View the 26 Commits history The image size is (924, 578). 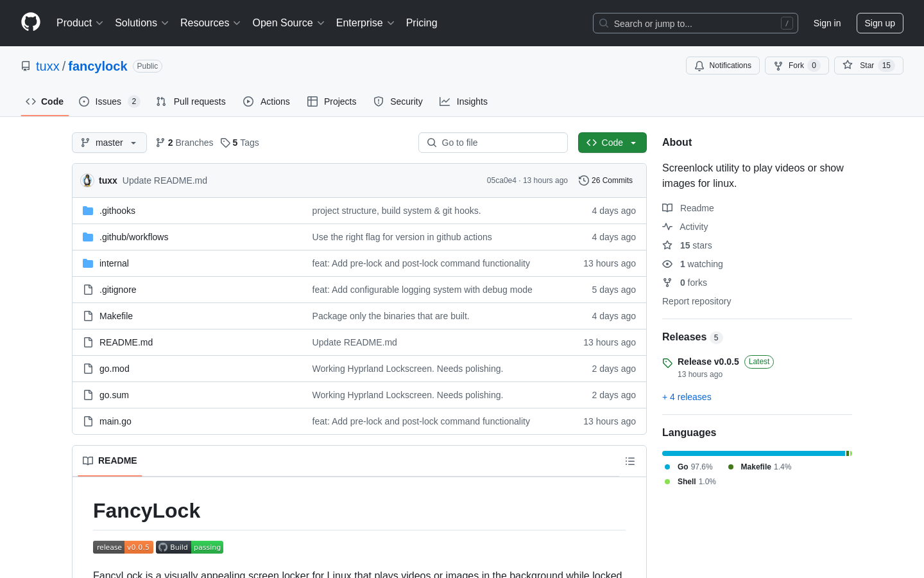click(606, 180)
